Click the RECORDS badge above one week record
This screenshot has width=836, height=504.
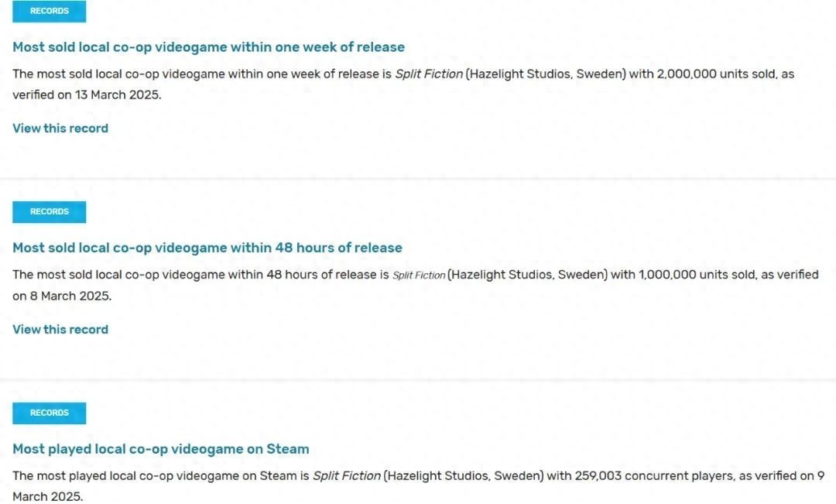(x=49, y=11)
